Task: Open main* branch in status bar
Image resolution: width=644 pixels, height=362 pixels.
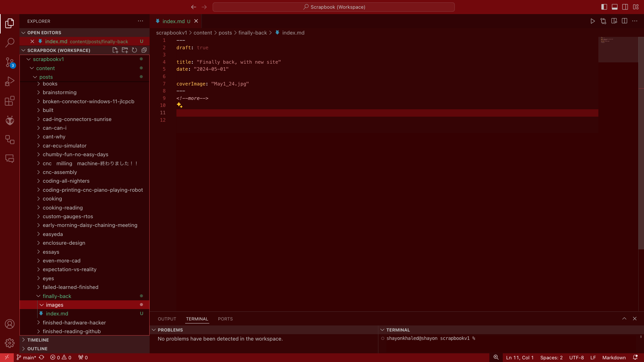Action: point(26,358)
